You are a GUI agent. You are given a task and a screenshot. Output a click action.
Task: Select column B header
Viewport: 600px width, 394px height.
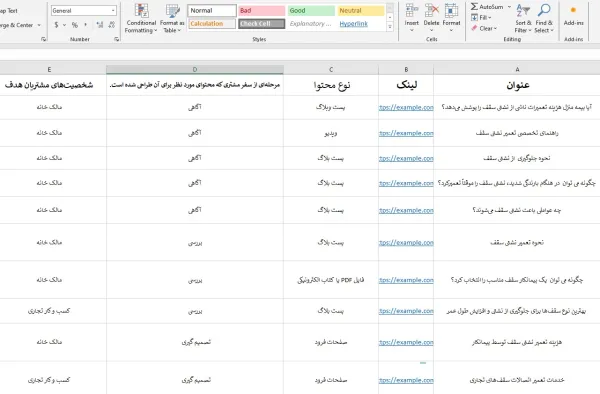406,70
